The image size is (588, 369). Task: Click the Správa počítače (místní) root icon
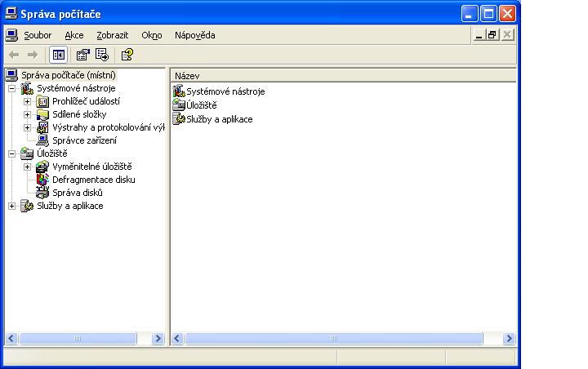tap(11, 75)
